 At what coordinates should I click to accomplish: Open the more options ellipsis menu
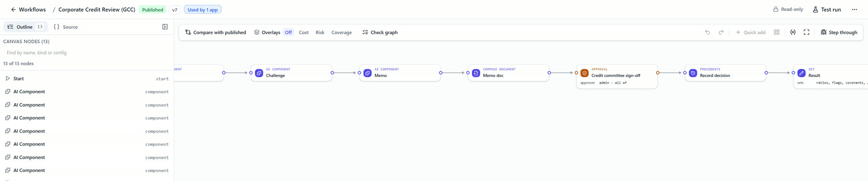pos(854,10)
